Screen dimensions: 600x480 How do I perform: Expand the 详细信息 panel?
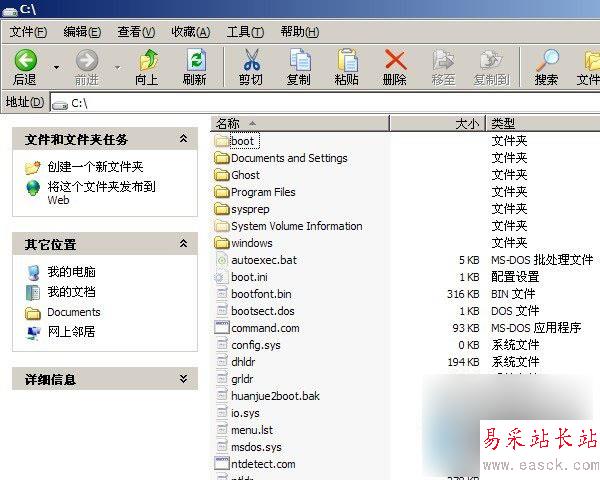184,379
